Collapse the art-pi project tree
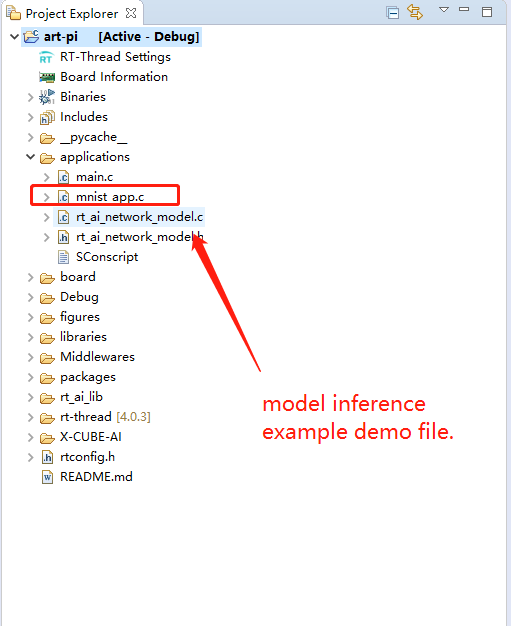The height and width of the screenshot is (626, 511). click(x=14, y=37)
